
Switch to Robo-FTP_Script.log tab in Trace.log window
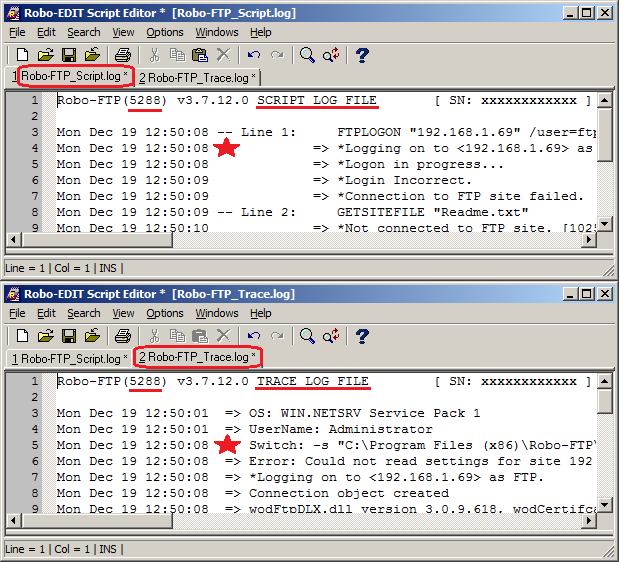(x=68, y=358)
